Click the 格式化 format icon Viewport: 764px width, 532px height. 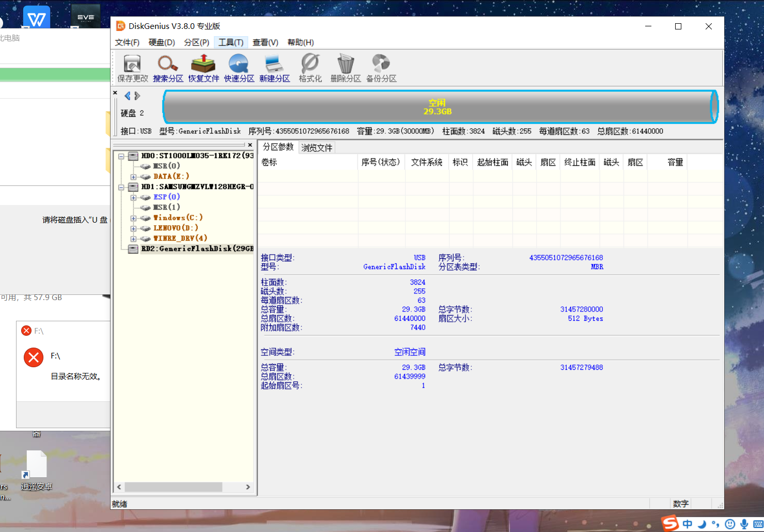pos(310,68)
